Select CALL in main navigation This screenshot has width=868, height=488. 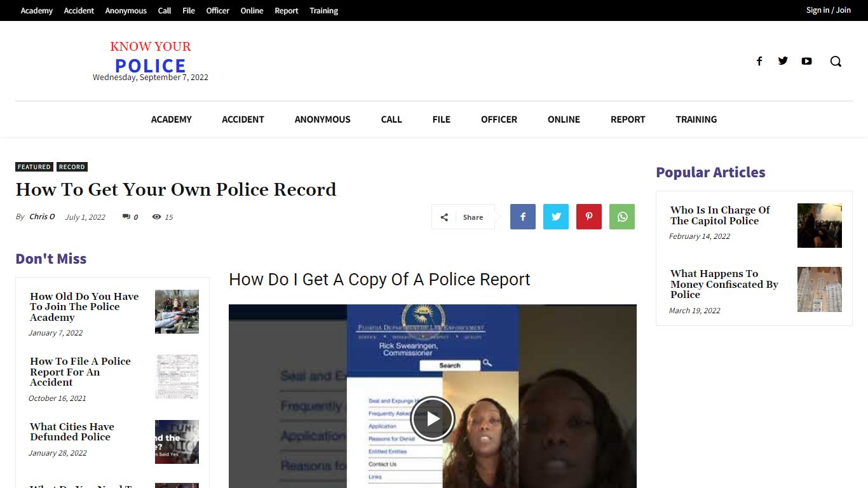391,119
